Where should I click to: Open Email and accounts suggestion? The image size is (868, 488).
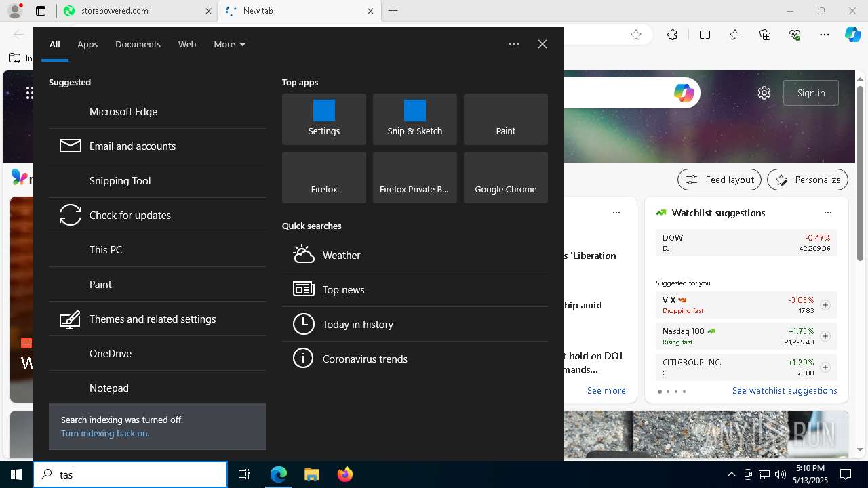[x=157, y=146]
